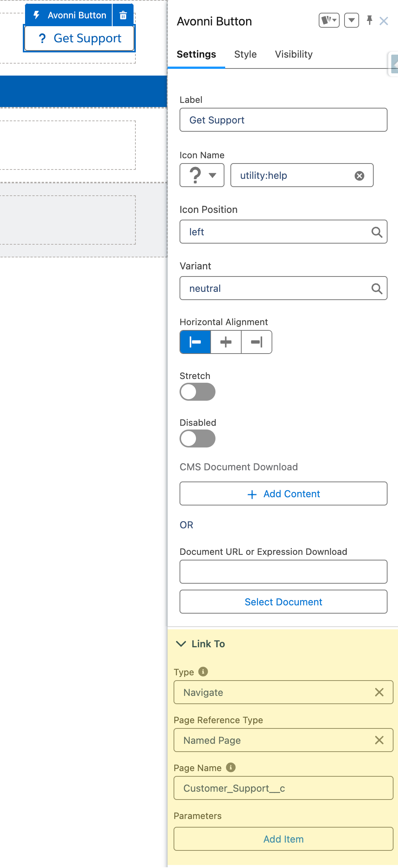Screen dimensions: 398x868
Task: Open the panel options dropdown arrow
Action: point(351,21)
